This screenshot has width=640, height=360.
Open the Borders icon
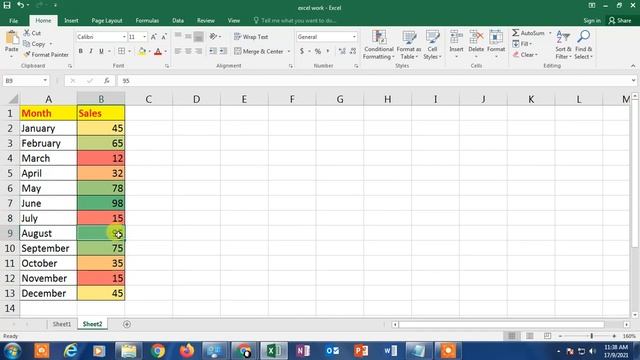pos(121,51)
